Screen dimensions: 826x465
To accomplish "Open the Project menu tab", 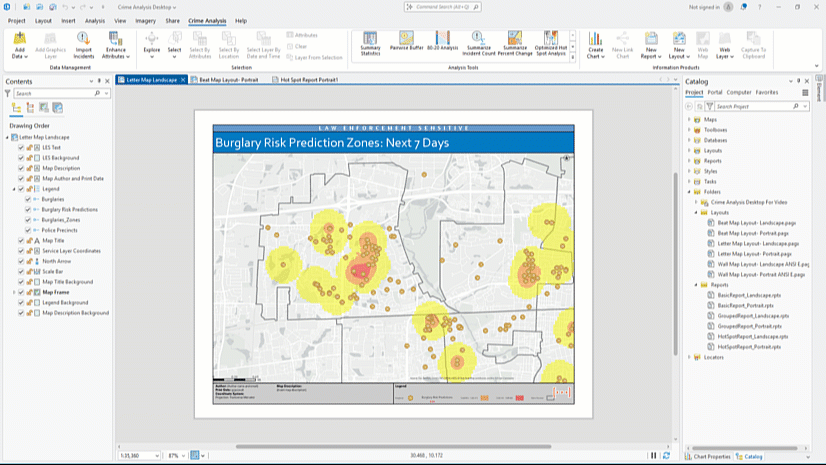I will pyautogui.click(x=16, y=21).
